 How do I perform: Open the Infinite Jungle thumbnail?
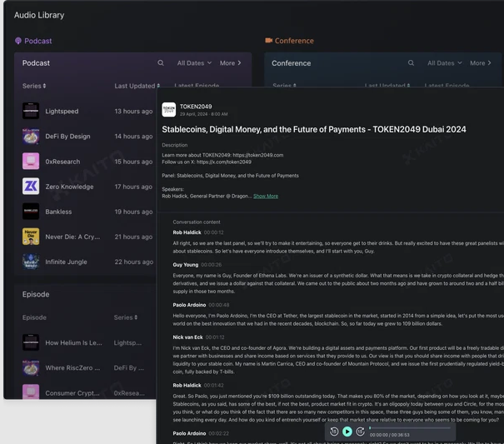[x=31, y=262]
